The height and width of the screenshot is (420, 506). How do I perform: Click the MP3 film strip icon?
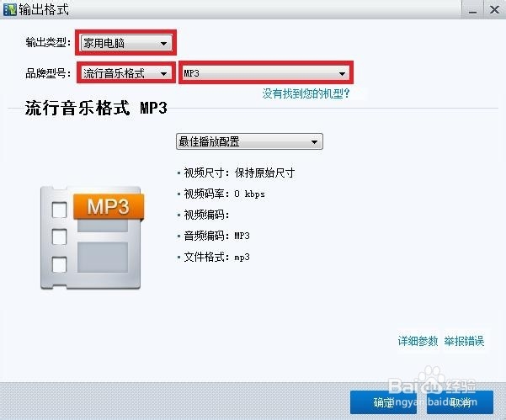pyautogui.click(x=92, y=237)
